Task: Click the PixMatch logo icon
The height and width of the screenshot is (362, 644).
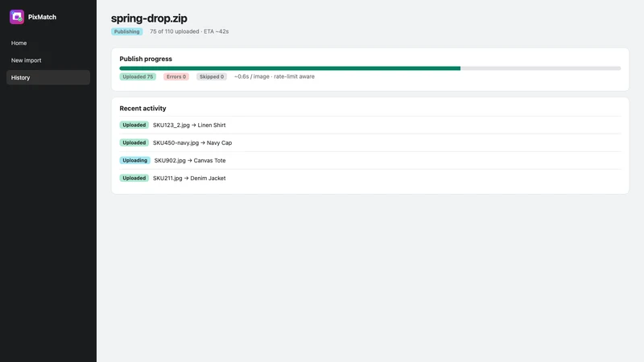Action: (x=17, y=17)
